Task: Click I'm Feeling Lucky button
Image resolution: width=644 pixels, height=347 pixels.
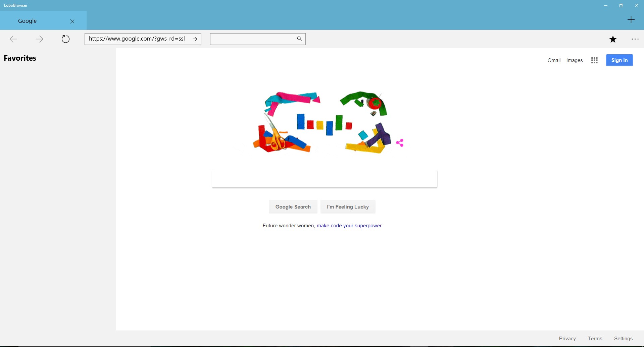Action: 348,207
